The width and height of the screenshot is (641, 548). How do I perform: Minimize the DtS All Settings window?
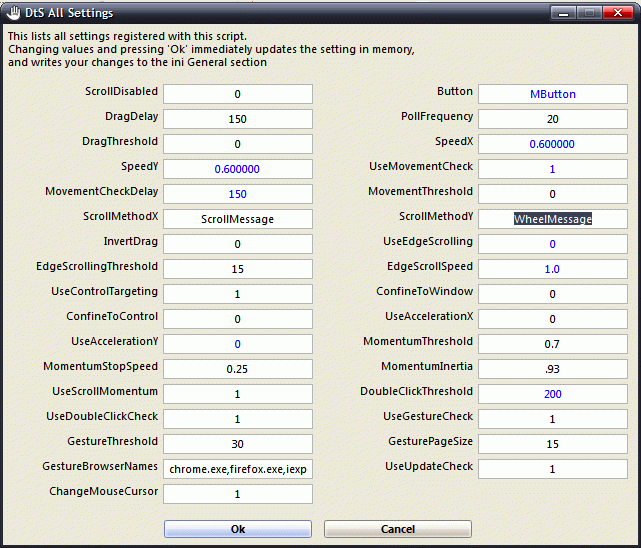(563, 13)
